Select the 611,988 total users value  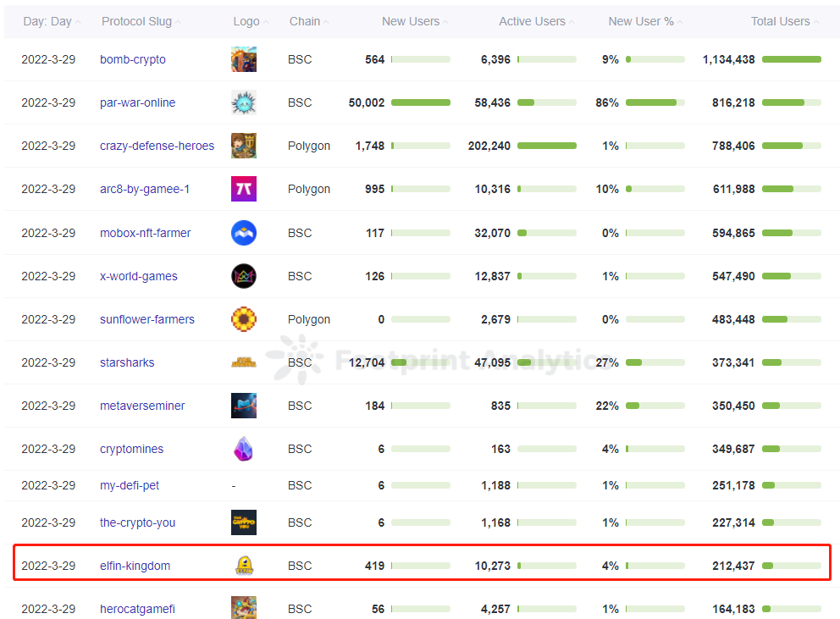click(733, 189)
